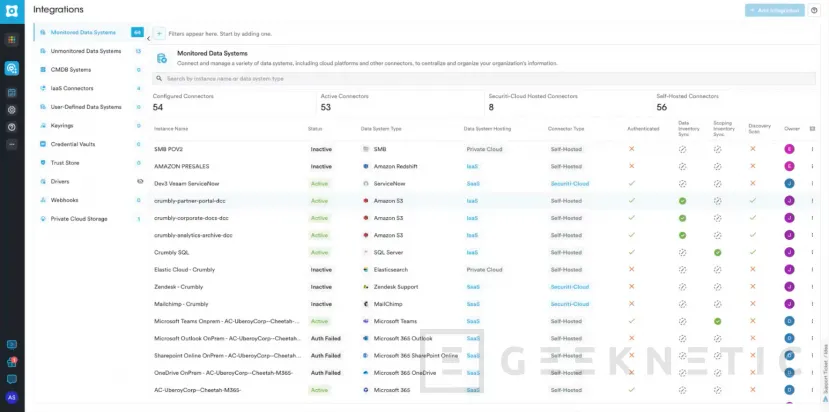
Task: Click Auth Failed status for Microsoft Outlook OnPrem
Action: pyautogui.click(x=325, y=338)
